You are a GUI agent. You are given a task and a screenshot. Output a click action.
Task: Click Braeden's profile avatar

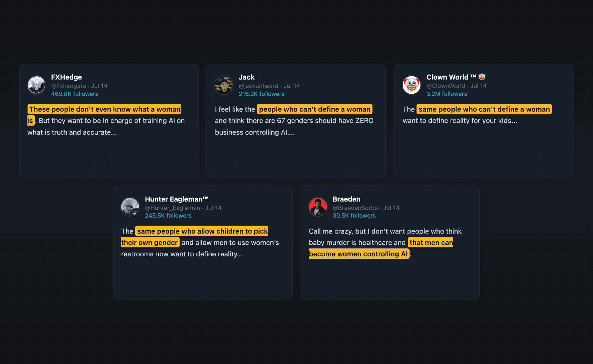click(318, 207)
